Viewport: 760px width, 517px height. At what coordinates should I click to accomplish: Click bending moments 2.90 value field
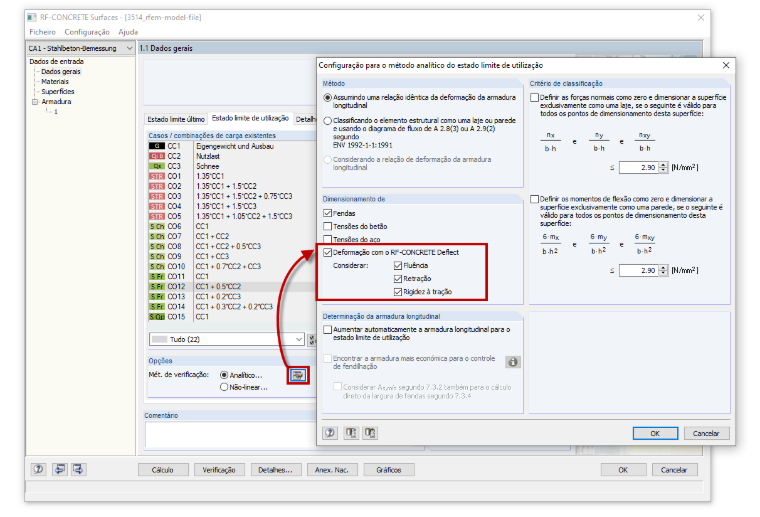[x=639, y=270]
